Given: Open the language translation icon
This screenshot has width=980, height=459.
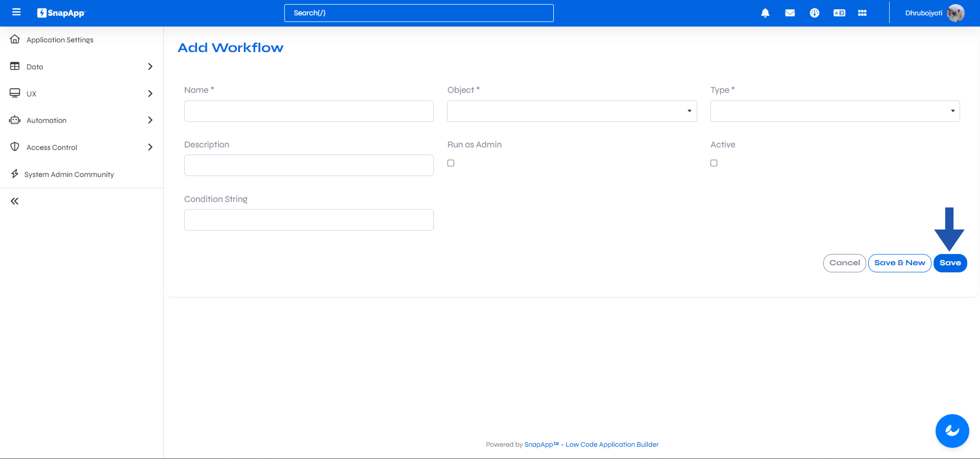Looking at the screenshot, I should point(839,13).
